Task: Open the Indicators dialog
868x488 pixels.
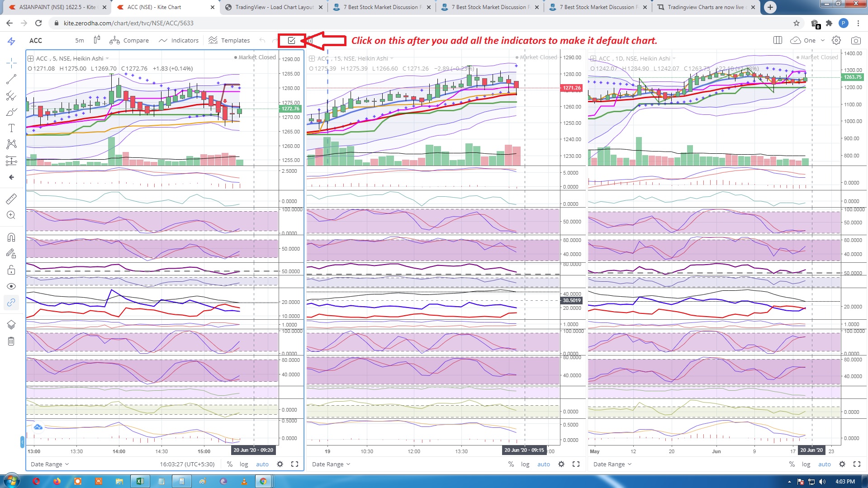Action: [179, 40]
